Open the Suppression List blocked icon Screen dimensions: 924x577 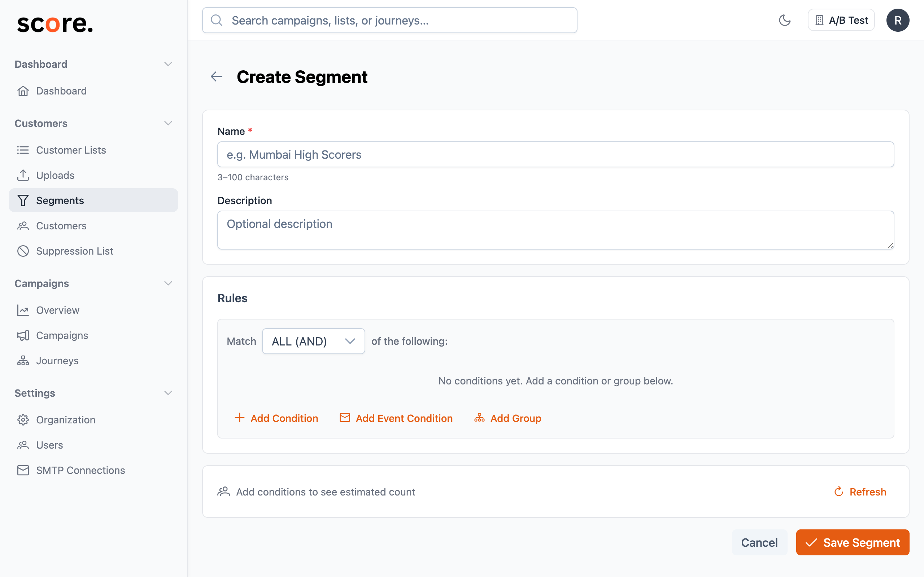pos(23,251)
